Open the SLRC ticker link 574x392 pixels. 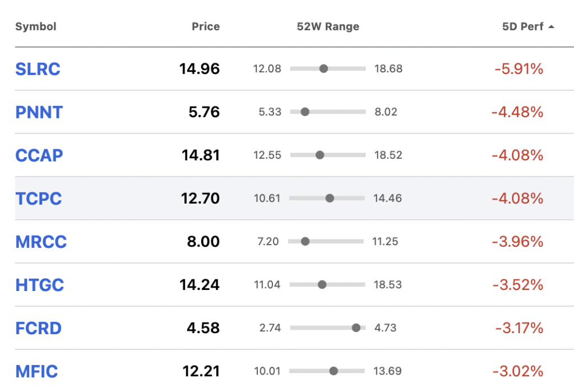pyautogui.click(x=38, y=69)
